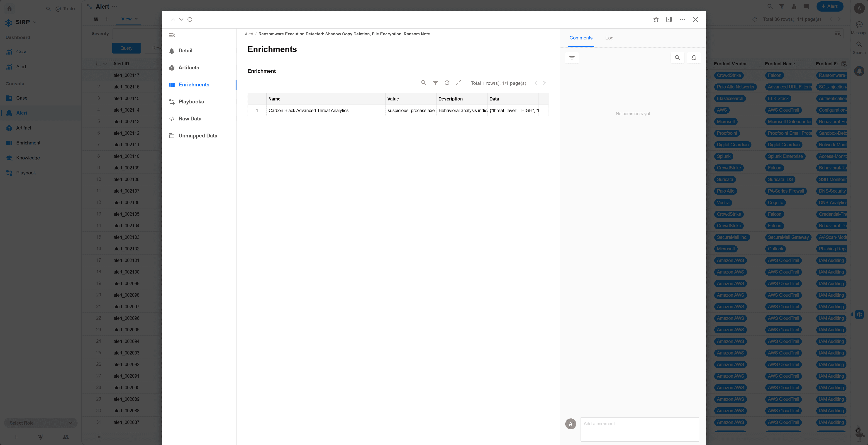Open the right-edge Search panel
This screenshot has width=868, height=445.
click(x=859, y=48)
